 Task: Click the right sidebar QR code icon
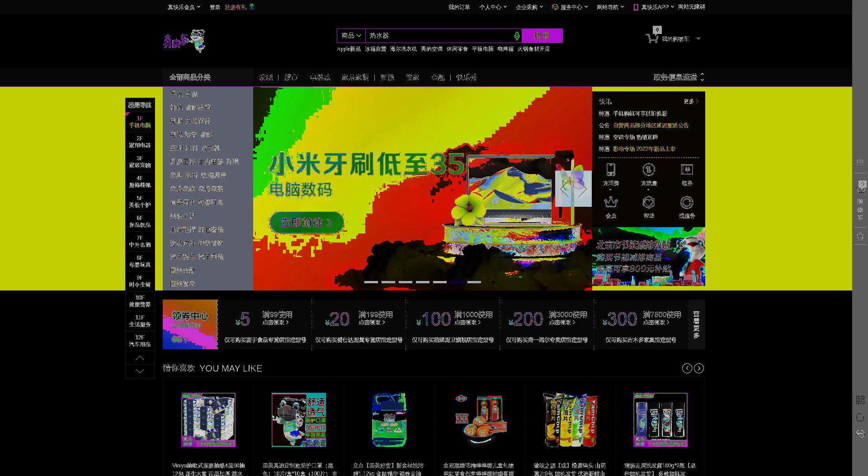tap(860, 400)
